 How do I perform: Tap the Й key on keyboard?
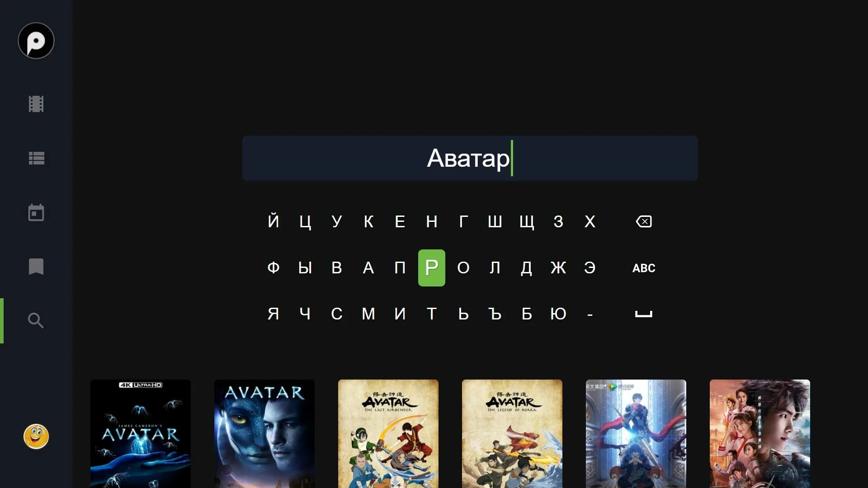274,221
